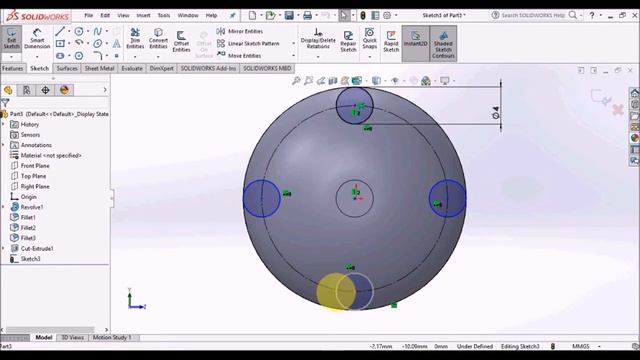This screenshot has width=640, height=360.
Task: Toggle the menu bar pin
Action: [x=232, y=16]
